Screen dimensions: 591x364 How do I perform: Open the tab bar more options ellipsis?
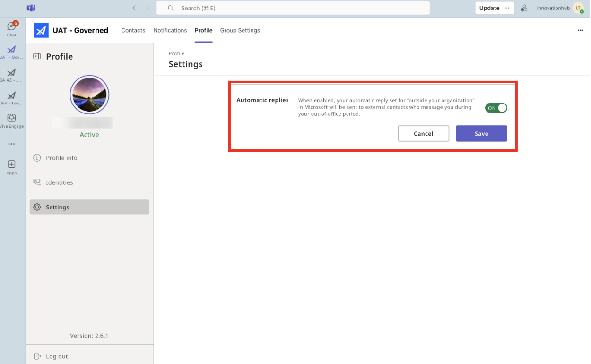(581, 30)
